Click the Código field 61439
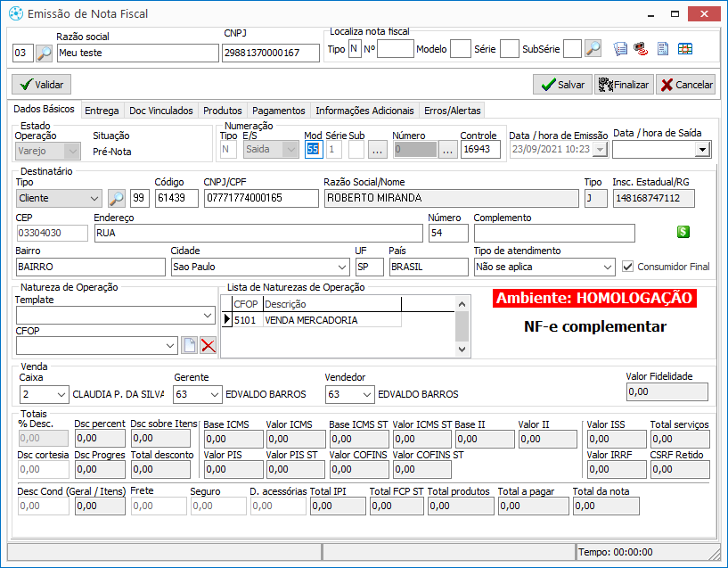Screen dimensions: 728x568 (x=176, y=198)
